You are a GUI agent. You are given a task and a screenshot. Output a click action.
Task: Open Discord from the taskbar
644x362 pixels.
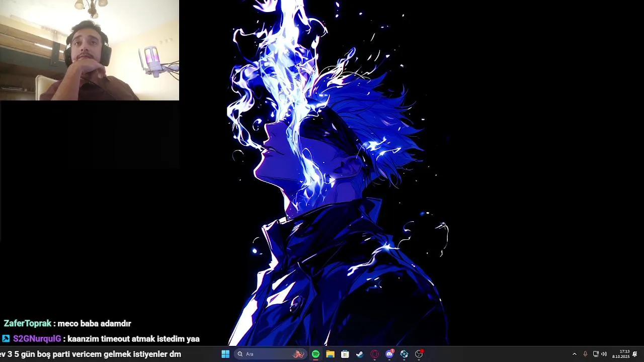coord(389,354)
